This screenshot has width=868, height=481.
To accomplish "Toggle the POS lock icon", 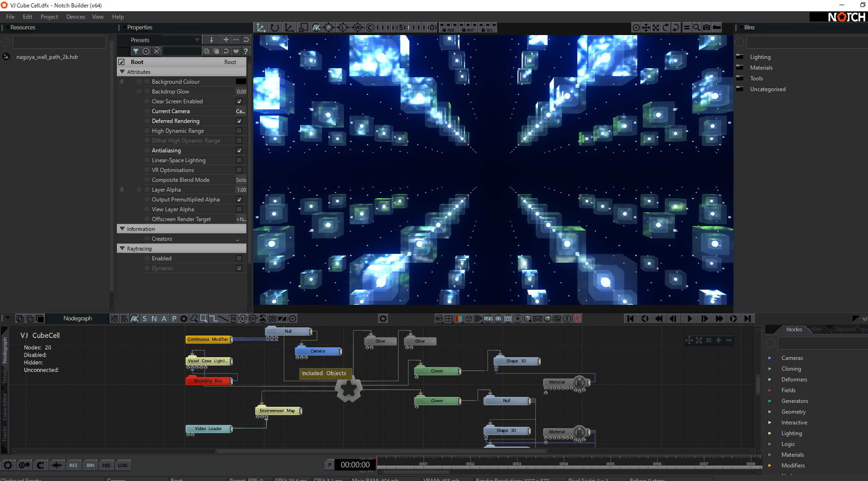I will (448, 28).
